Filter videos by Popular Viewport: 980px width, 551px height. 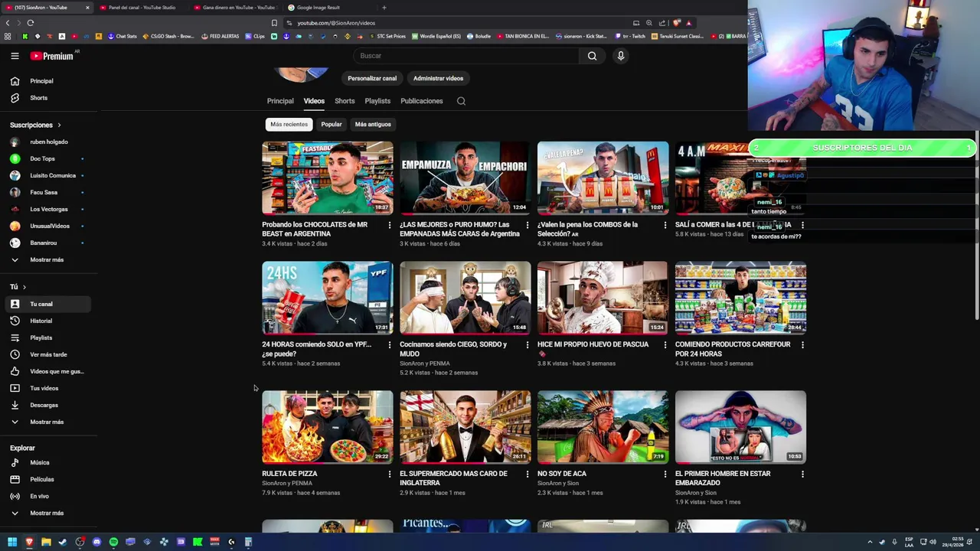(x=332, y=124)
